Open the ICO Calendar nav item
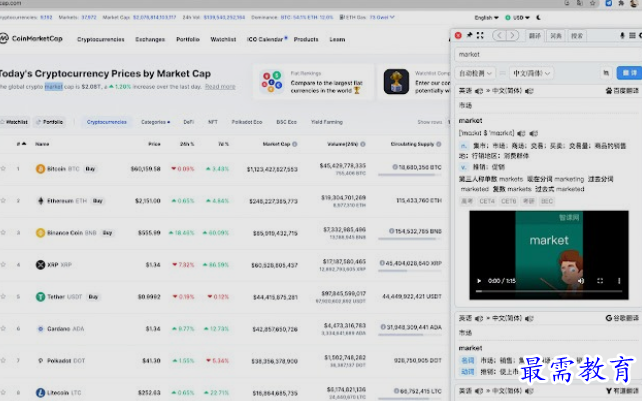The image size is (642, 401). [267, 39]
